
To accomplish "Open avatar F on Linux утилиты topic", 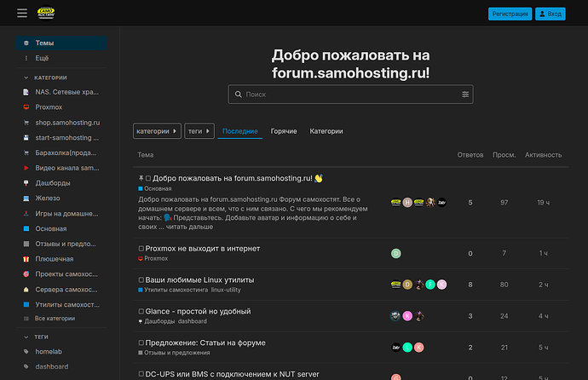I will [x=430, y=285].
